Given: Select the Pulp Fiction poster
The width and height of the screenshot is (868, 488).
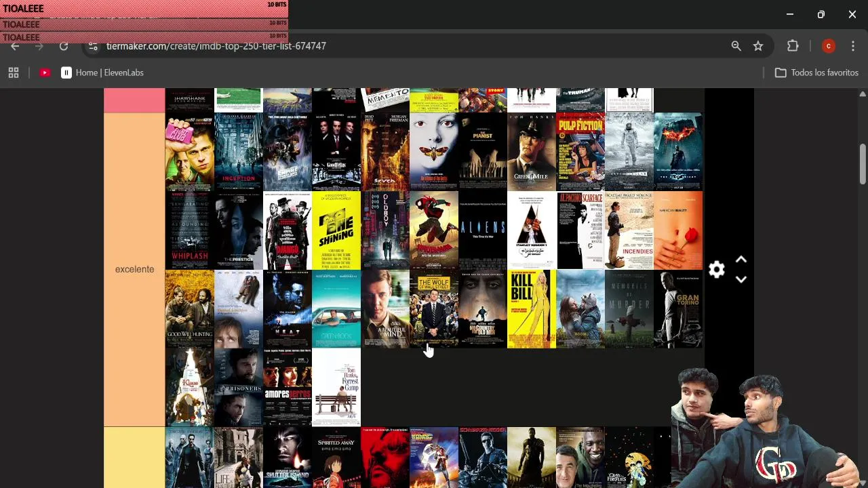Looking at the screenshot, I should pos(580,152).
